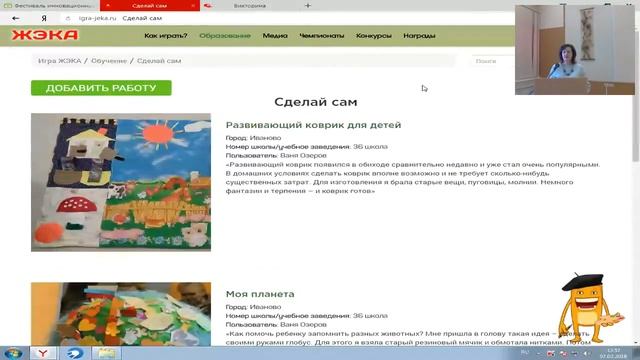
Task: Click the lock icon beside igra-jeka.ru
Action: 68,18
